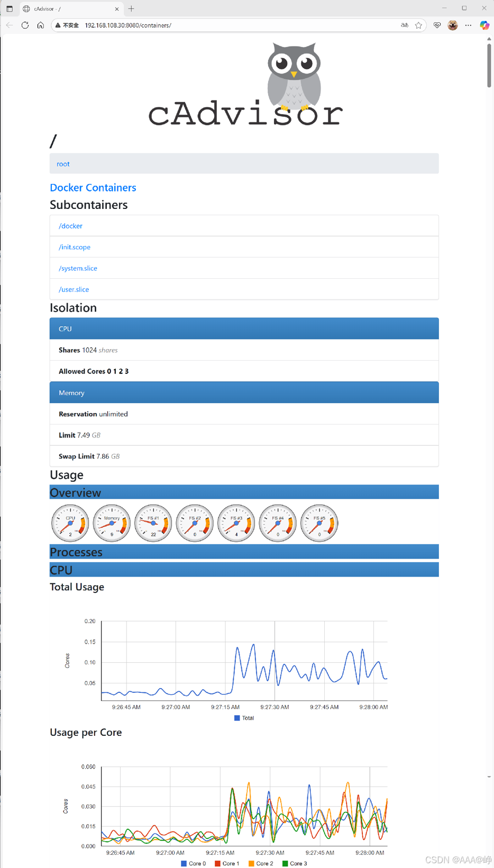Click the Shares 1024 row
The width and height of the screenshot is (494, 868).
point(244,350)
